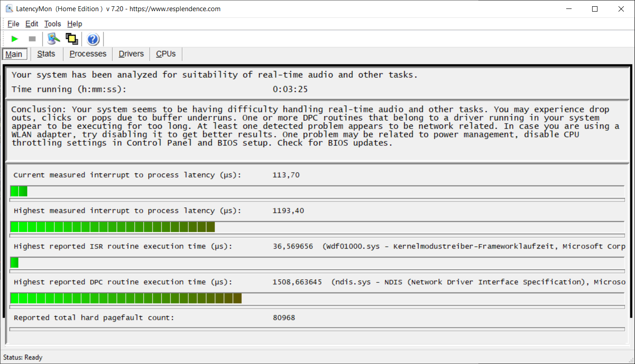Image resolution: width=635 pixels, height=364 pixels.
Task: Start monitoring with green play icon
Action: [15, 39]
